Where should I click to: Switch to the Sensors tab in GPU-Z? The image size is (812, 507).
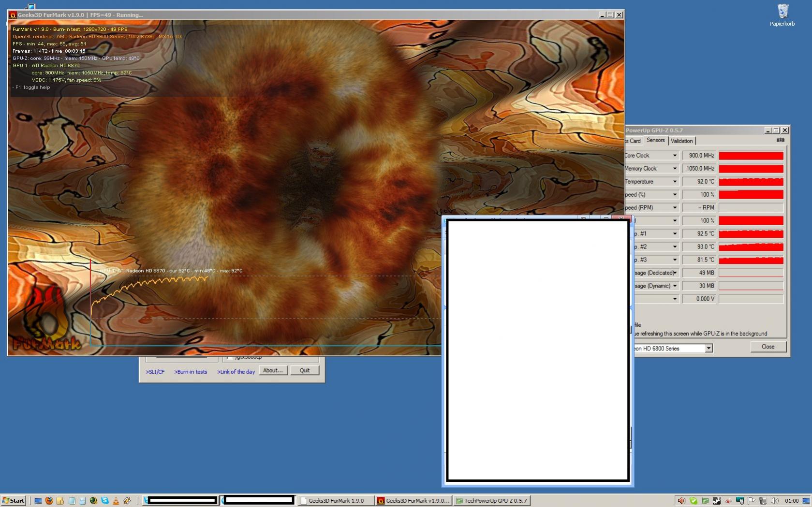pos(656,140)
